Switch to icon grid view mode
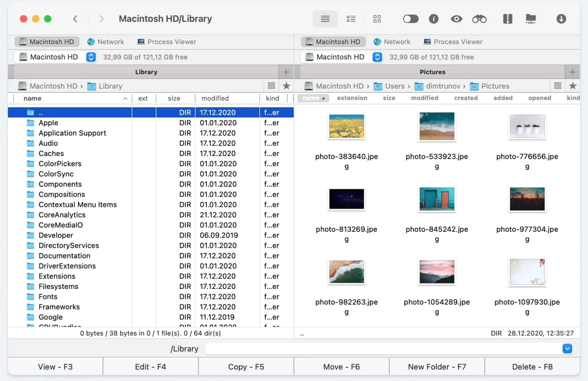This screenshot has width=588, height=381. point(377,19)
